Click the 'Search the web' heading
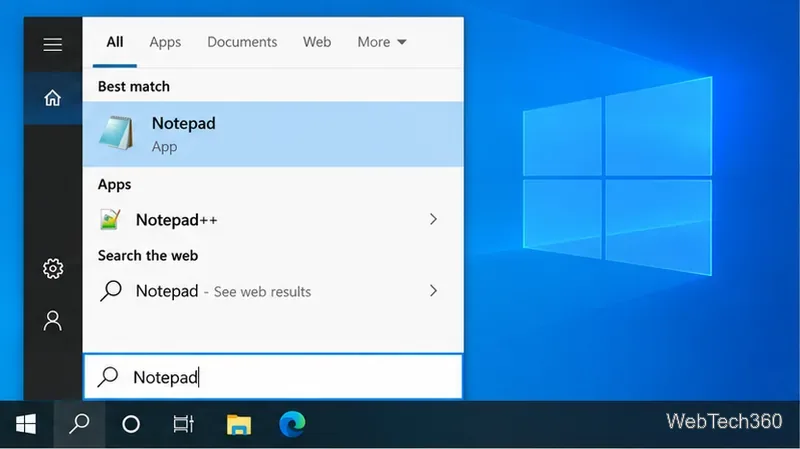 click(x=148, y=255)
